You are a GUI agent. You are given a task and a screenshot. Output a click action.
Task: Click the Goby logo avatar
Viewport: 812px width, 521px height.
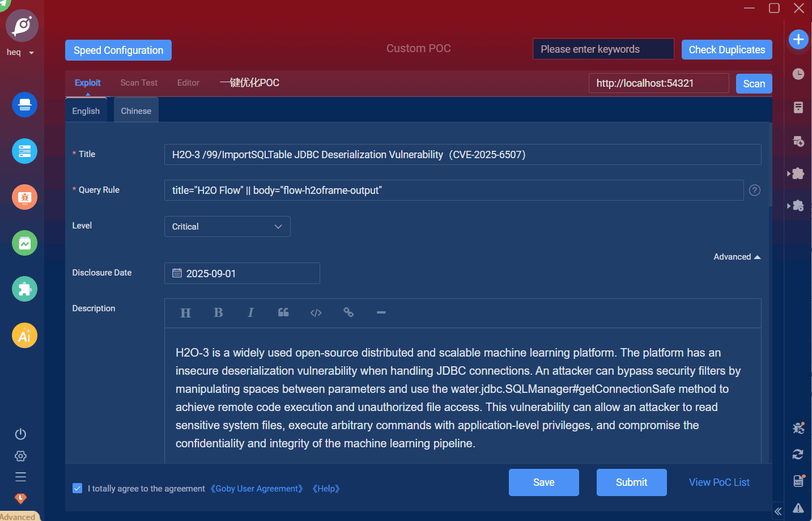point(22,26)
